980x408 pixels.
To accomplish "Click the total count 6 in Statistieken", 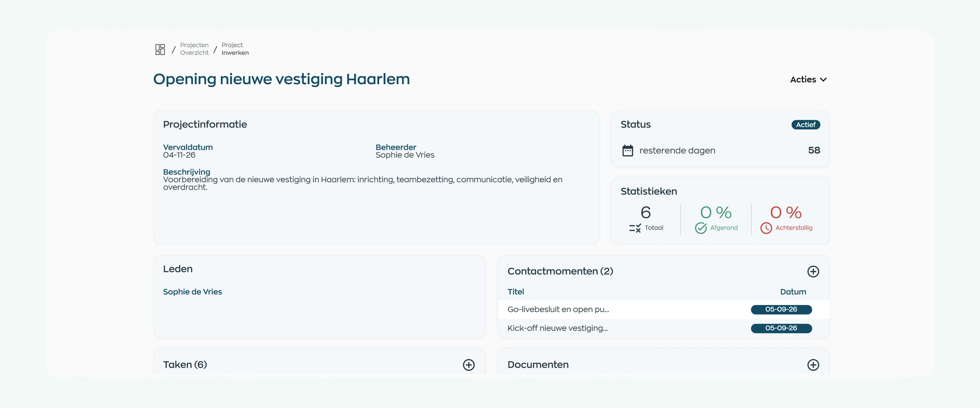I will tap(646, 212).
